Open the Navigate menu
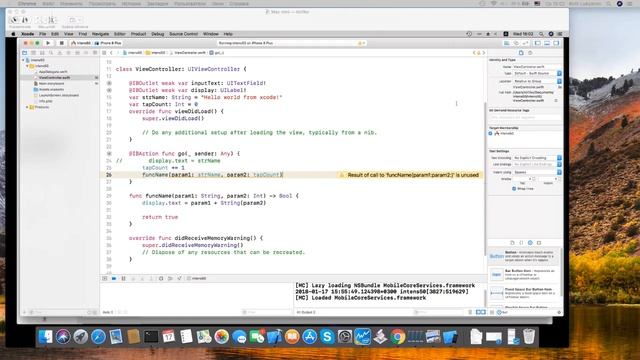Screen dimensions: 640x360 100,34
